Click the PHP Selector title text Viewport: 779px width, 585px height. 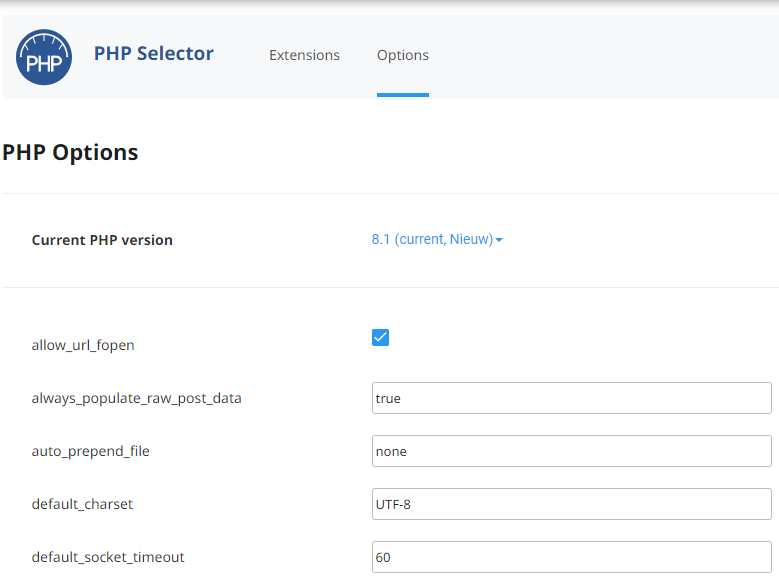(x=153, y=54)
